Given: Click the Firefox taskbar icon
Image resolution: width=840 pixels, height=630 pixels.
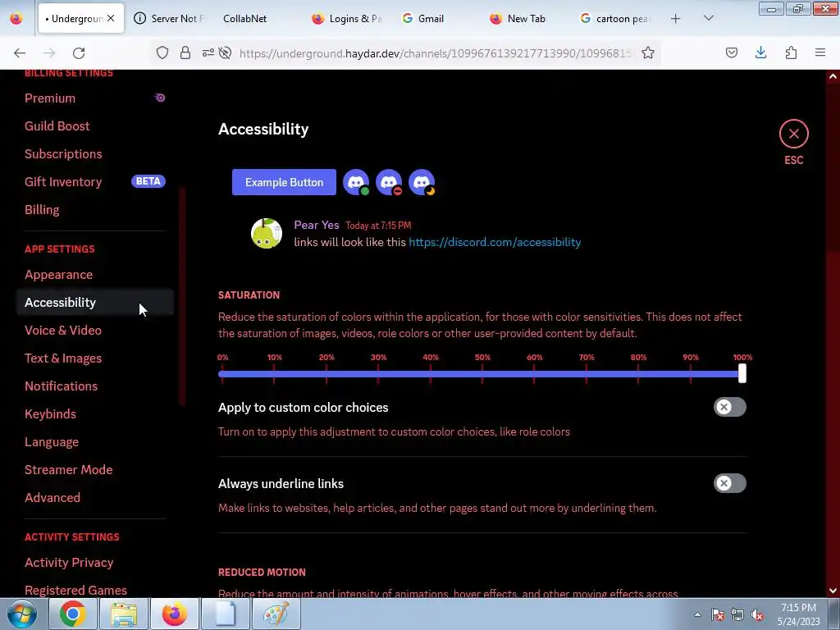Looking at the screenshot, I should (x=175, y=614).
